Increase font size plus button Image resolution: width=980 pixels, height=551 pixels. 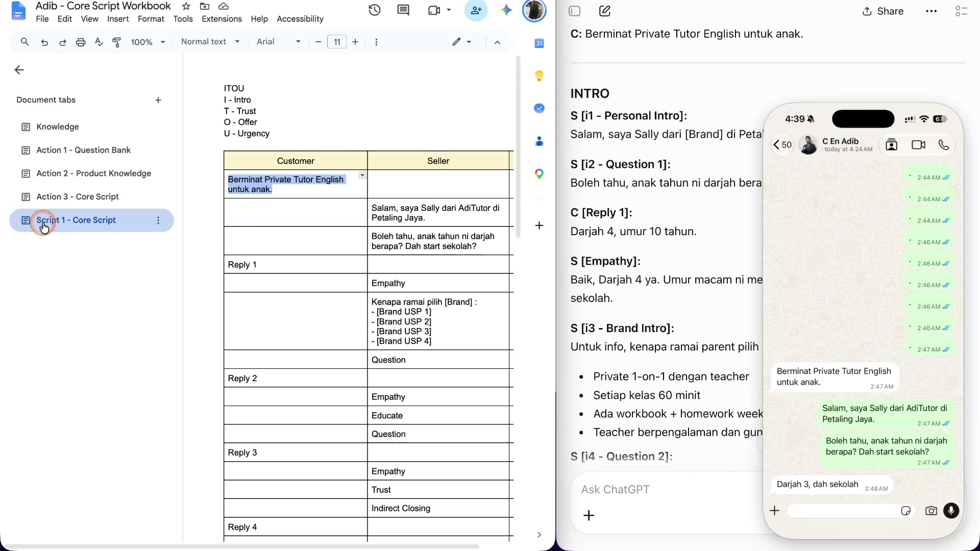pos(355,42)
